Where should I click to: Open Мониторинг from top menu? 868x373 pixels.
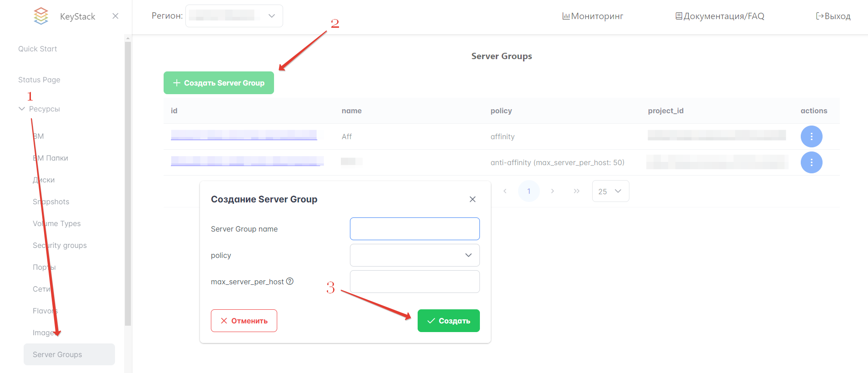coord(593,16)
